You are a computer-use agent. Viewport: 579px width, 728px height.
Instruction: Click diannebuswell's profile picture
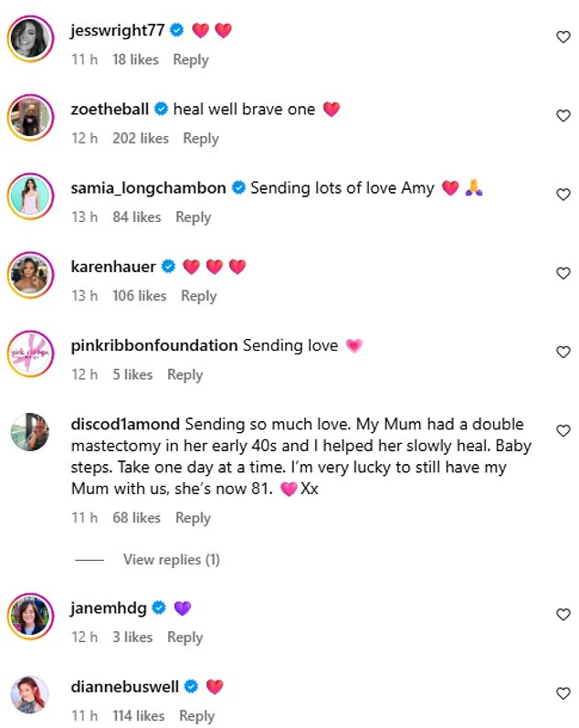coord(29,695)
